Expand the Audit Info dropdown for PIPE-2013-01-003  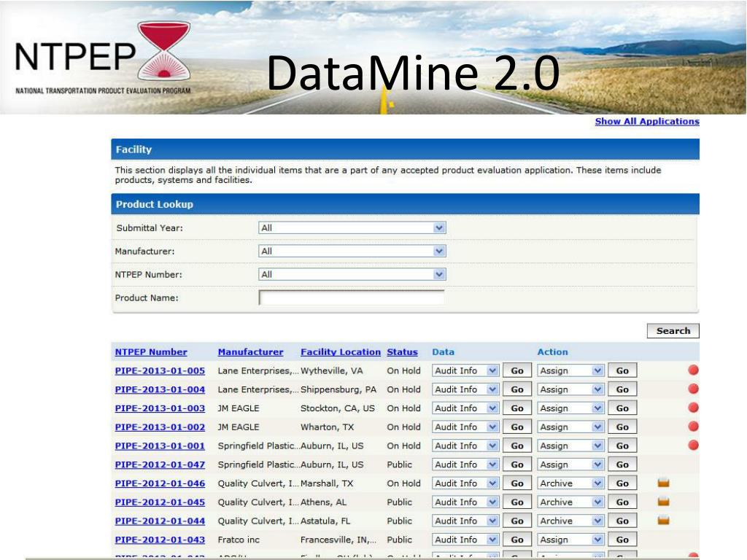coord(465,408)
